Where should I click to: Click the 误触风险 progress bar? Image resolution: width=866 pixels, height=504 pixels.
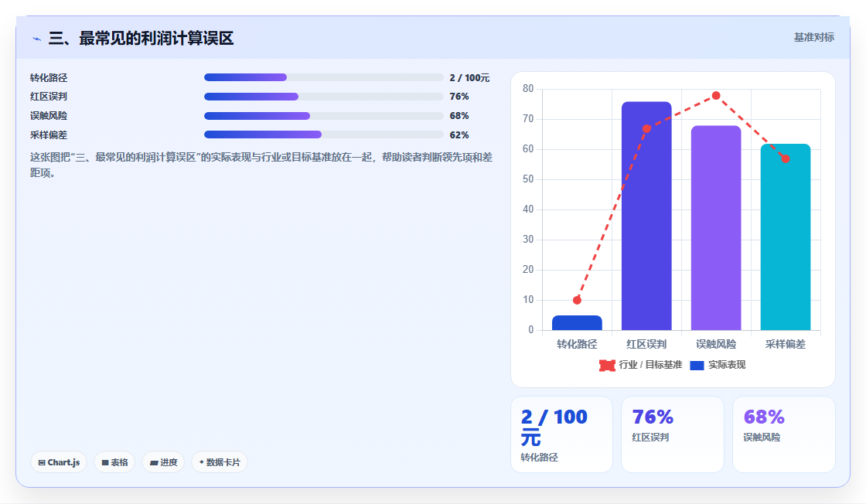[x=324, y=116]
